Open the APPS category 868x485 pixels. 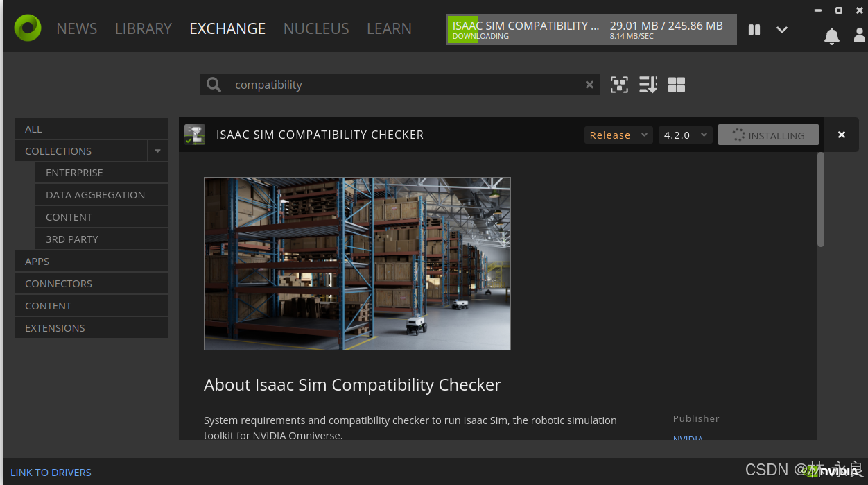pyautogui.click(x=91, y=262)
